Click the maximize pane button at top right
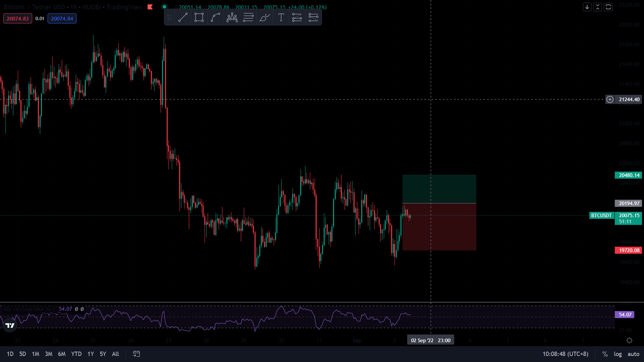The width and height of the screenshot is (644, 362). point(608,7)
